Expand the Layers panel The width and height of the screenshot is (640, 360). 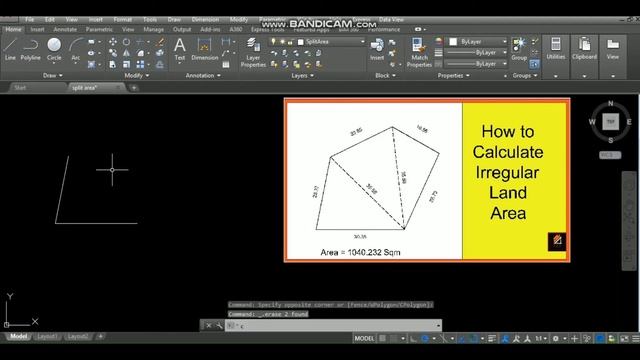[x=302, y=76]
